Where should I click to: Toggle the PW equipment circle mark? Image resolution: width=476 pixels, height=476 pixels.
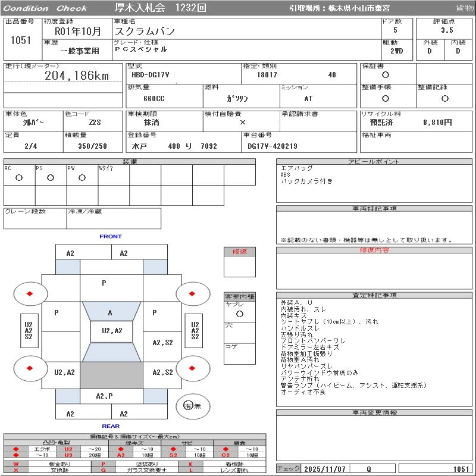[82, 177]
